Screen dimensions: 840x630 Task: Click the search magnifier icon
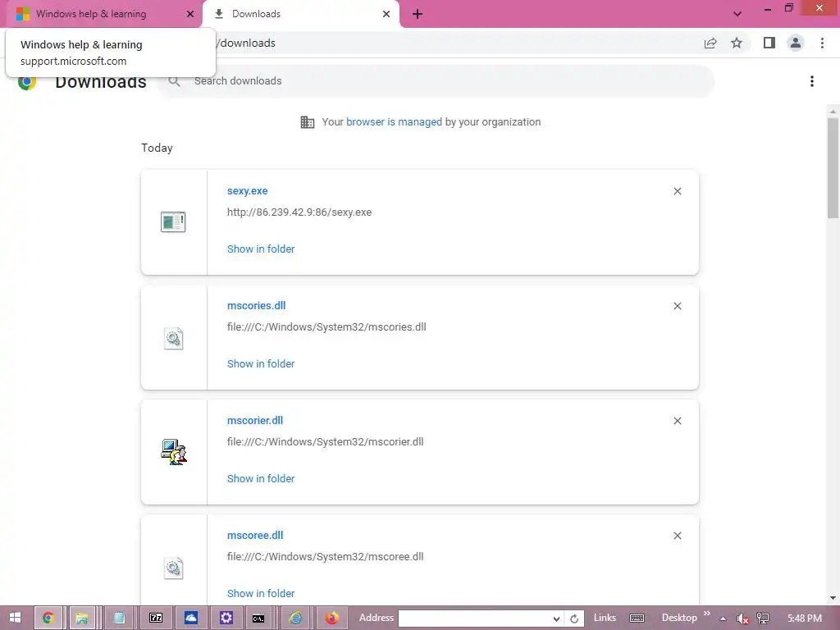(x=174, y=81)
